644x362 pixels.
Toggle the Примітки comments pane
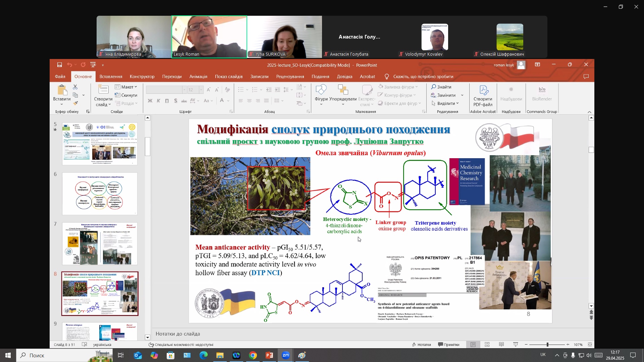(x=448, y=345)
